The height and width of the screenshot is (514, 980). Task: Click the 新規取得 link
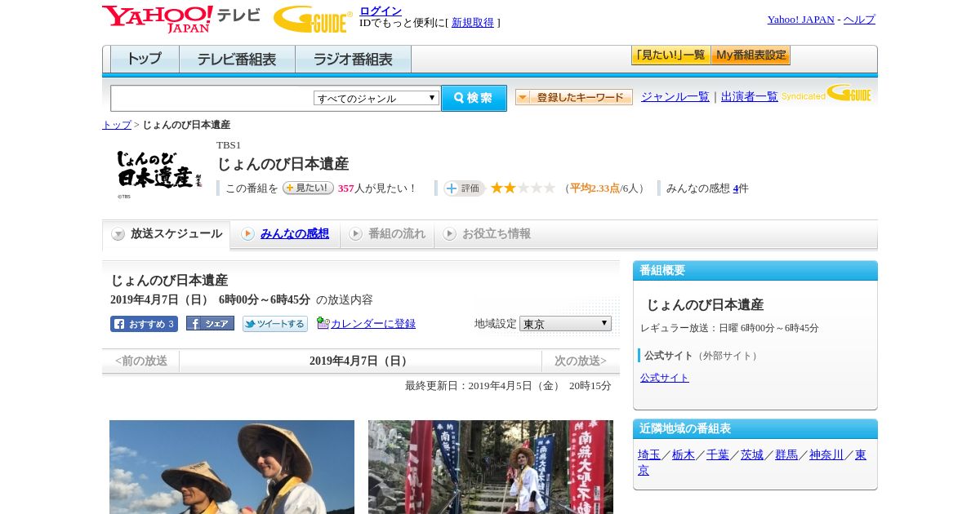[x=473, y=23]
